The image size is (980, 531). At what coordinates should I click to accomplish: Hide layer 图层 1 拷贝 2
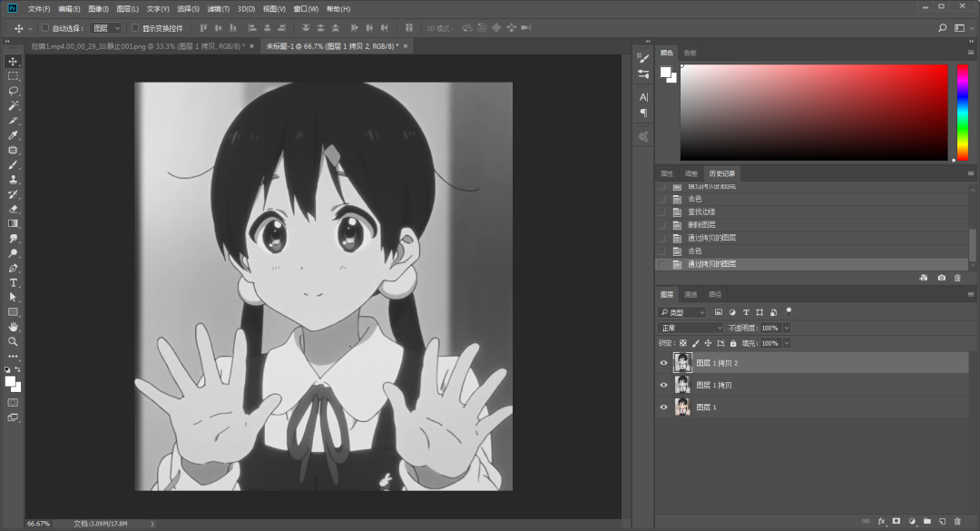663,363
